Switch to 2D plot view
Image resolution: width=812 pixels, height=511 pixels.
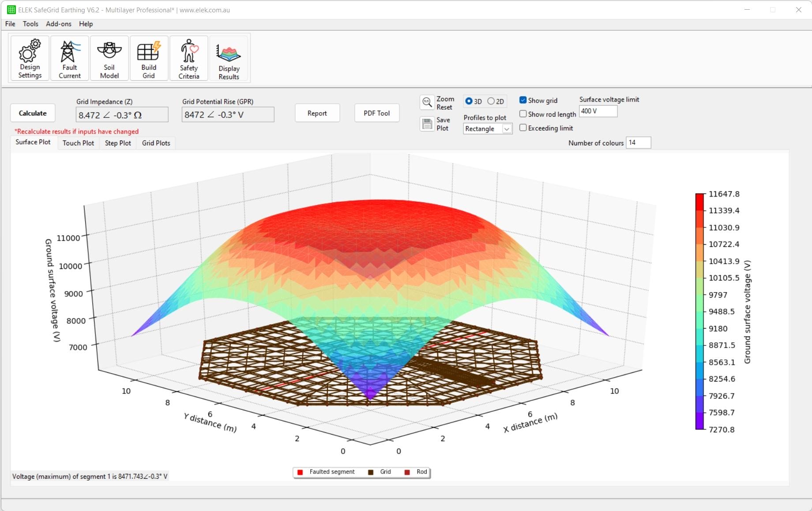tap(491, 101)
